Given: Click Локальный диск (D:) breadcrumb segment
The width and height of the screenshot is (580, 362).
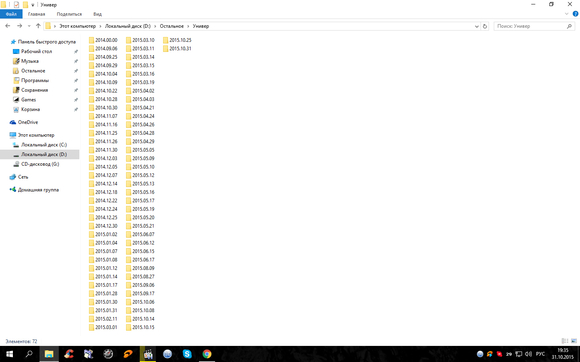Looking at the screenshot, I should coord(128,26).
